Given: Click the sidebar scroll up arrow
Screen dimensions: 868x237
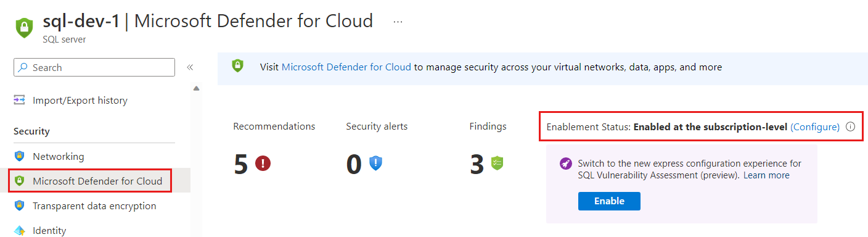Looking at the screenshot, I should point(196,89).
